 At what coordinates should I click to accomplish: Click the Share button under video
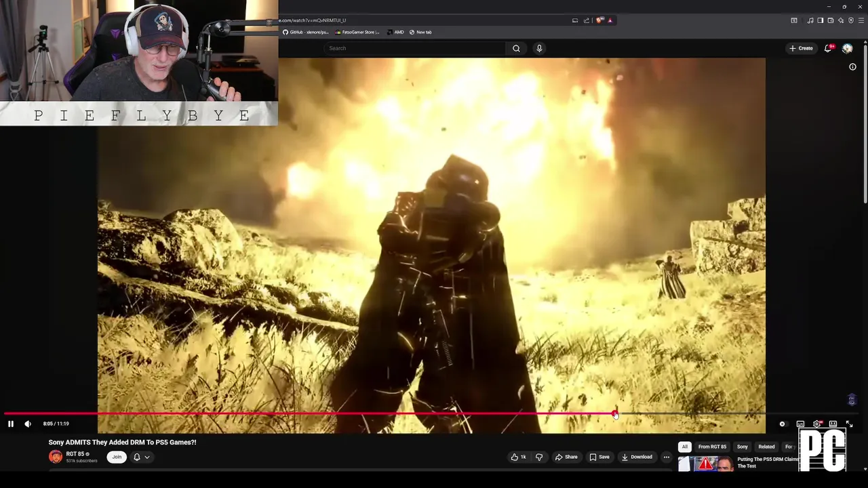coord(566,457)
